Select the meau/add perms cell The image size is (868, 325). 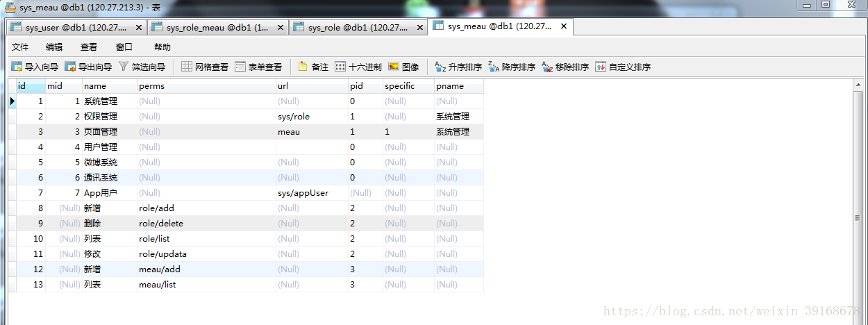coord(206,269)
